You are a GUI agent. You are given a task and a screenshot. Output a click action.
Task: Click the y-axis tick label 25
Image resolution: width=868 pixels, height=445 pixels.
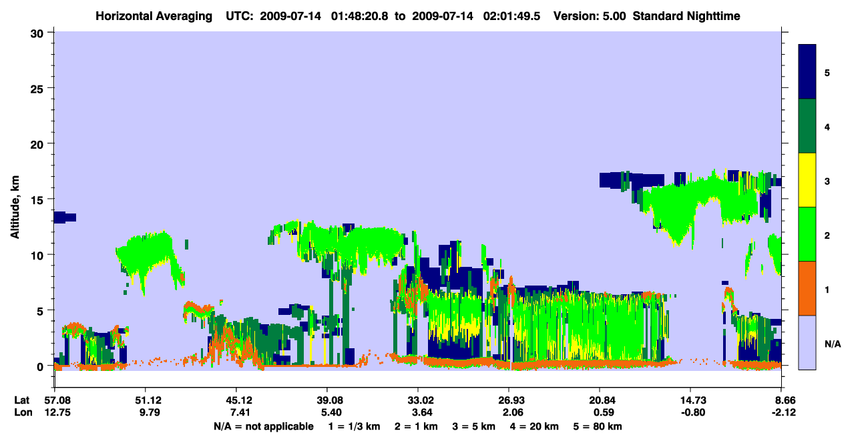pyautogui.click(x=39, y=88)
